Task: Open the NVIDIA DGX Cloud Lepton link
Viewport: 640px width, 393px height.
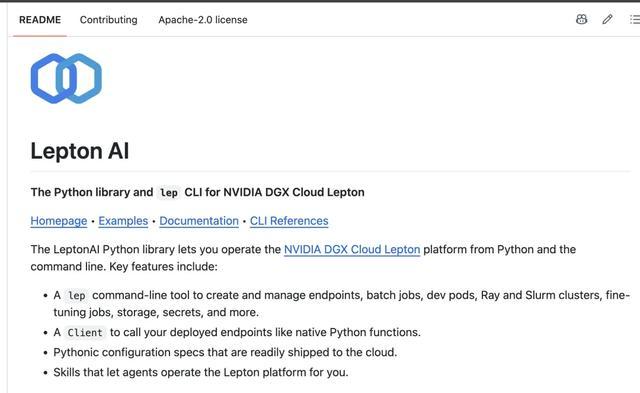Action: click(x=352, y=249)
